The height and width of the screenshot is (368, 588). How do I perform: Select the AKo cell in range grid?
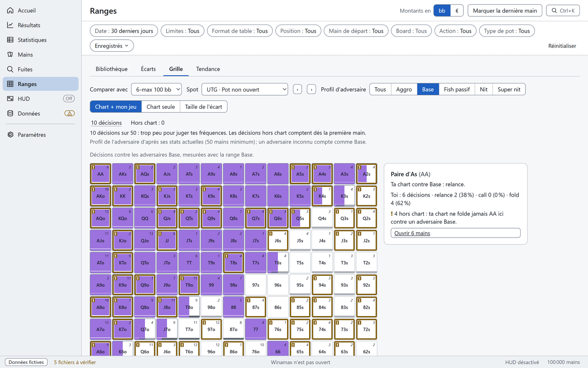click(100, 196)
